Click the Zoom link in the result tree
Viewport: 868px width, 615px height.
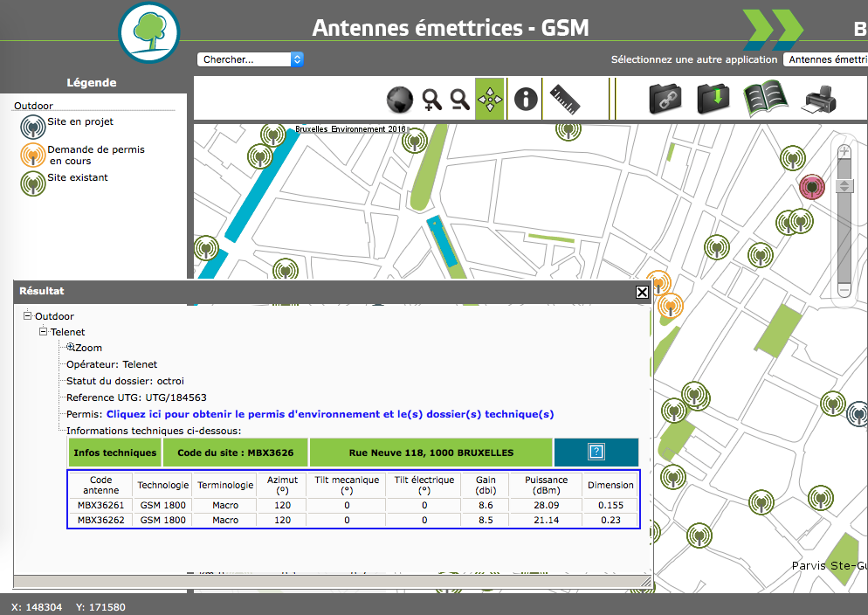pos(88,348)
